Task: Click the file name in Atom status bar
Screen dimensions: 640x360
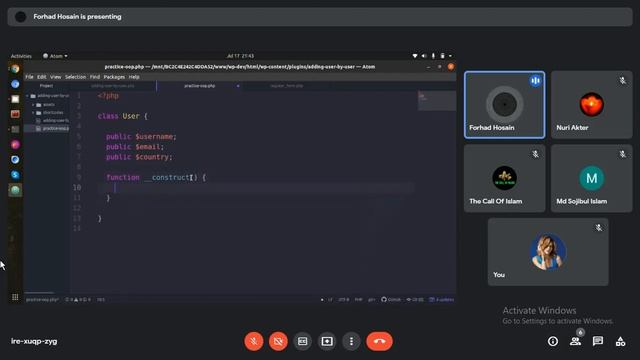Action: (x=42, y=300)
